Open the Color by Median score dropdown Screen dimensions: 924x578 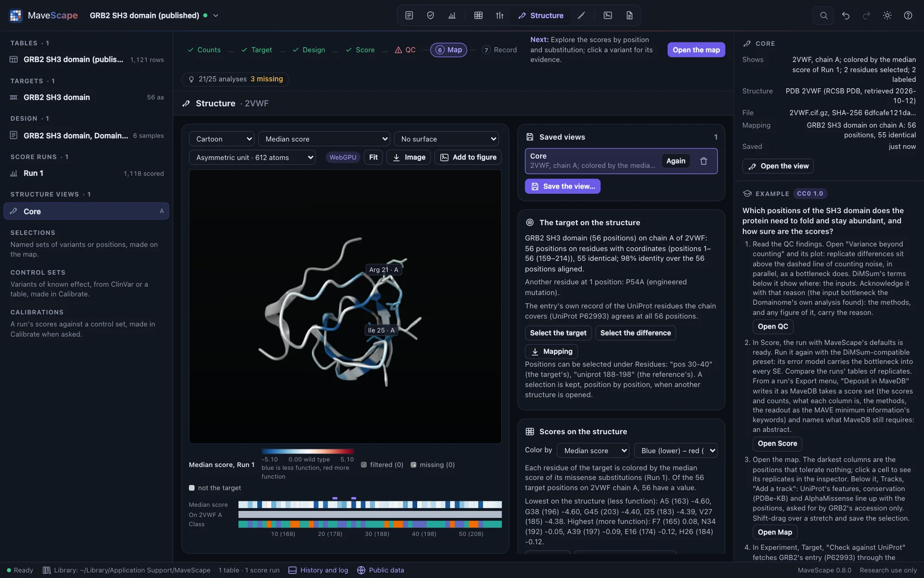click(593, 450)
